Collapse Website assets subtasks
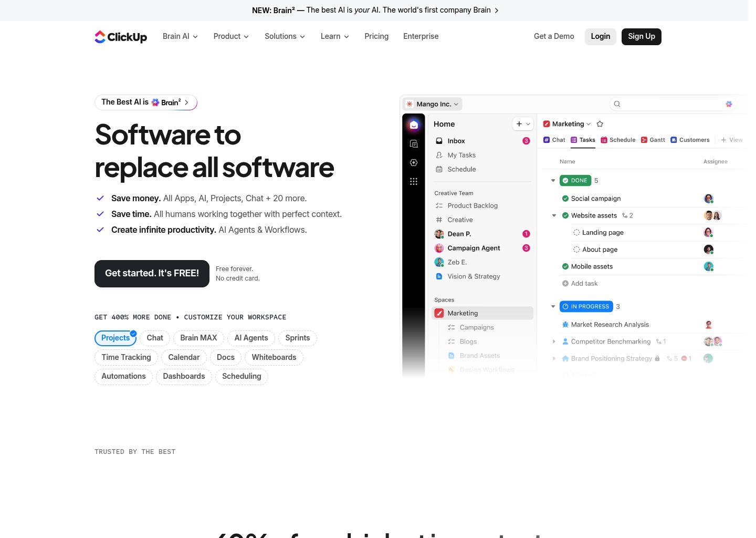The width and height of the screenshot is (756, 538). [x=554, y=215]
